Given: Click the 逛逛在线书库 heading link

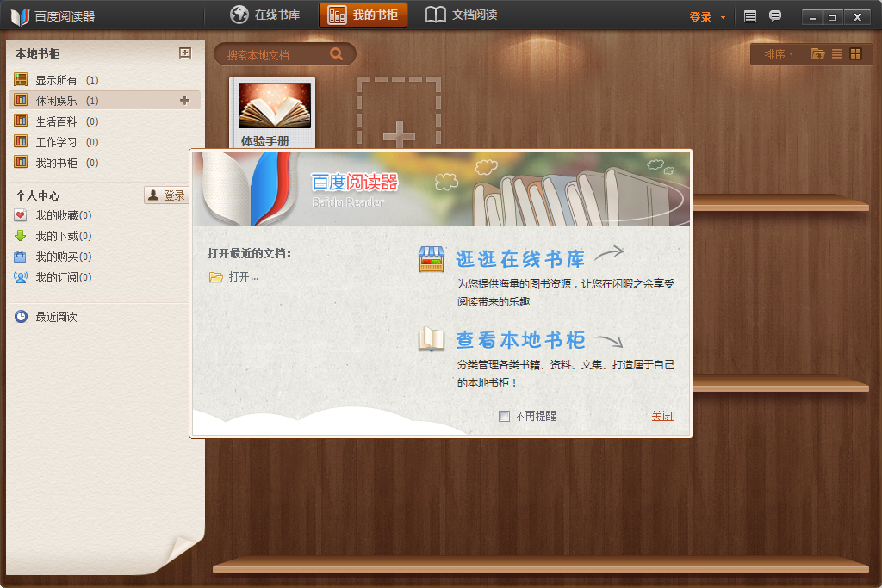Looking at the screenshot, I should (520, 258).
